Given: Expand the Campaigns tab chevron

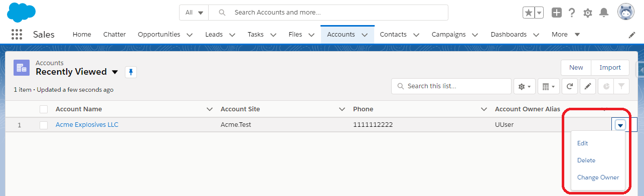Looking at the screenshot, I should pos(475,35).
